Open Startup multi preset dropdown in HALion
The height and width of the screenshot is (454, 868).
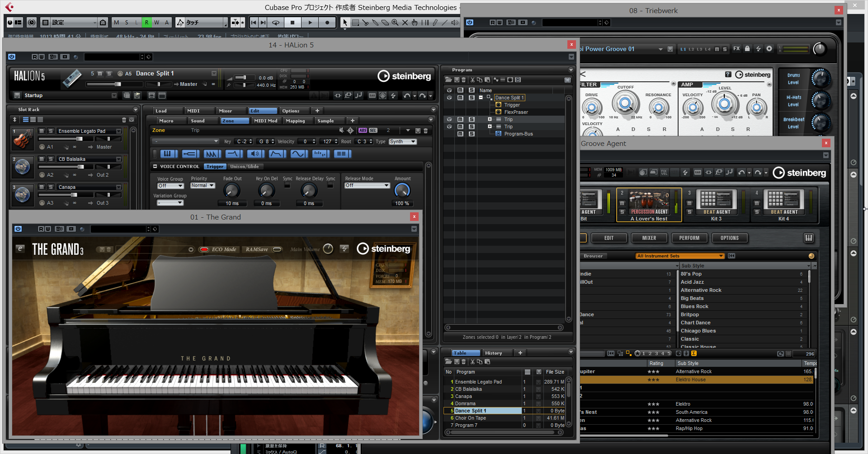click(x=71, y=95)
